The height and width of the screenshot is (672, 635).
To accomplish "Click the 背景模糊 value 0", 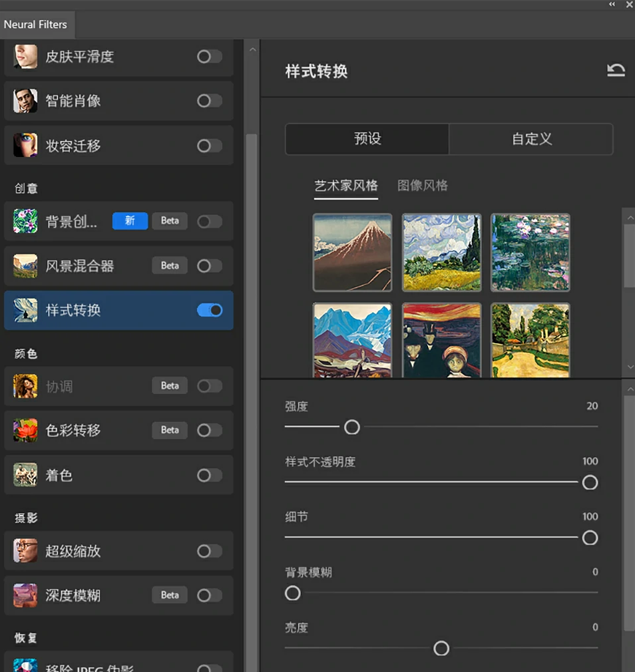I will [595, 572].
